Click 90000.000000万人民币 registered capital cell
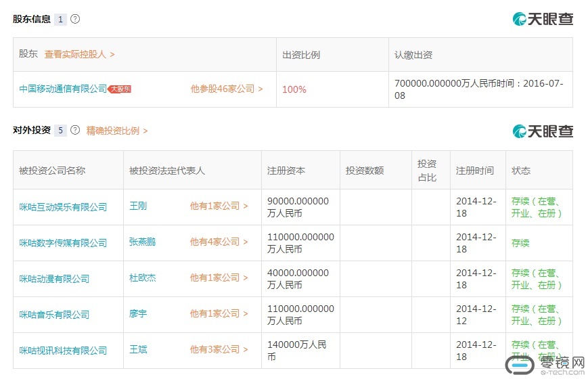The image size is (588, 379). click(x=300, y=207)
